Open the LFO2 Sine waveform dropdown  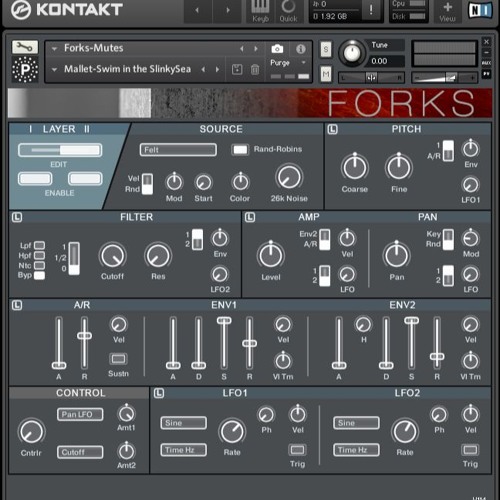tap(356, 423)
